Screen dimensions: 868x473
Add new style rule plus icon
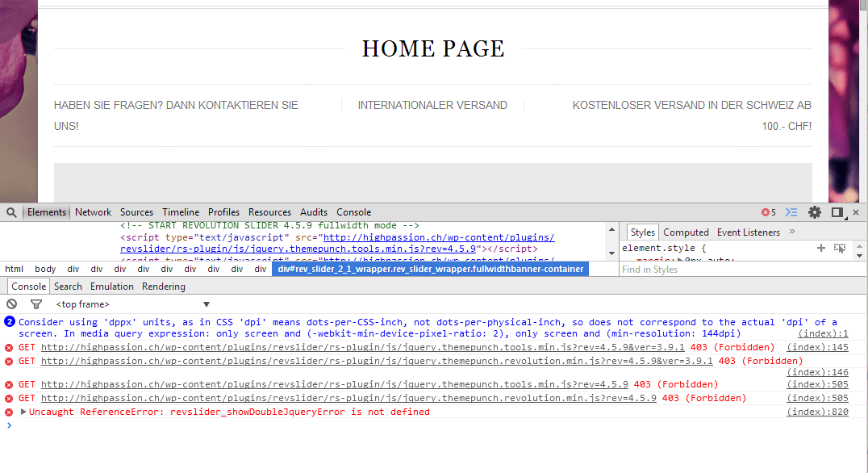tap(821, 248)
